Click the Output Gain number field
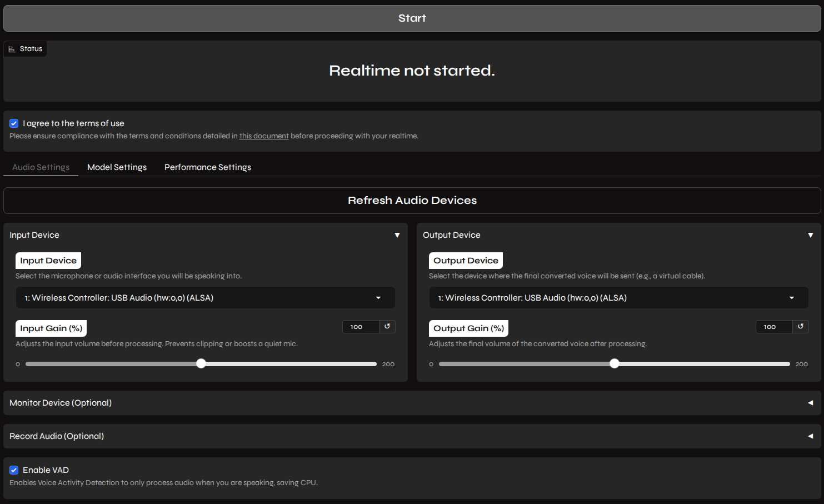The image size is (824, 504). [x=775, y=327]
